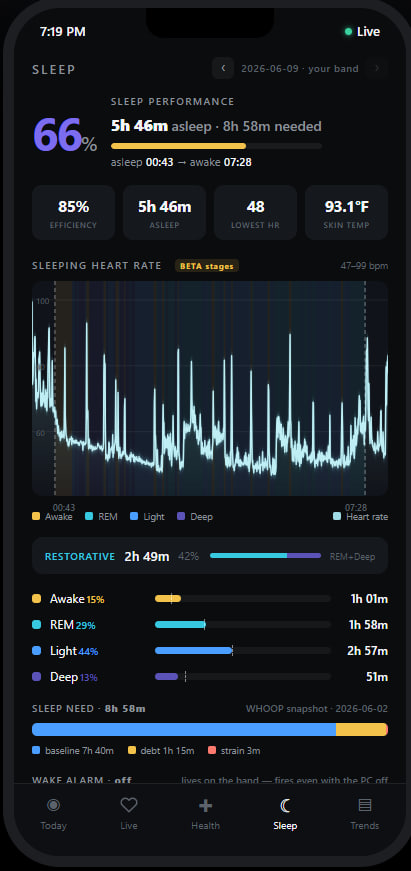The image size is (411, 871).
Task: Click the '1h 58m' REM duration
Action: pos(368,625)
